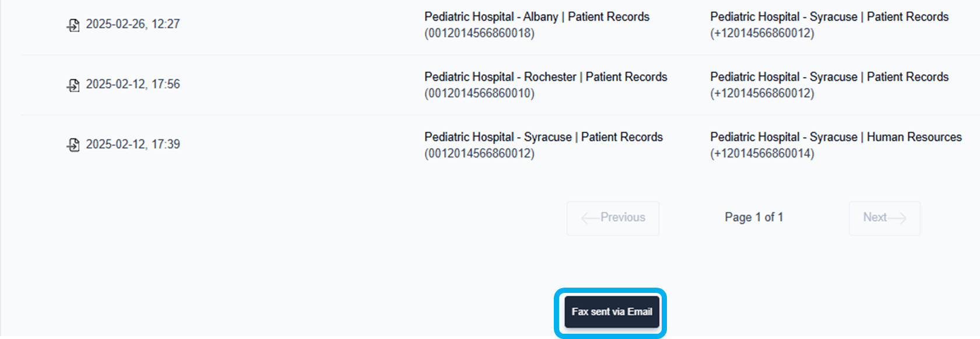Go to the Previous page
980x339 pixels.
613,218
